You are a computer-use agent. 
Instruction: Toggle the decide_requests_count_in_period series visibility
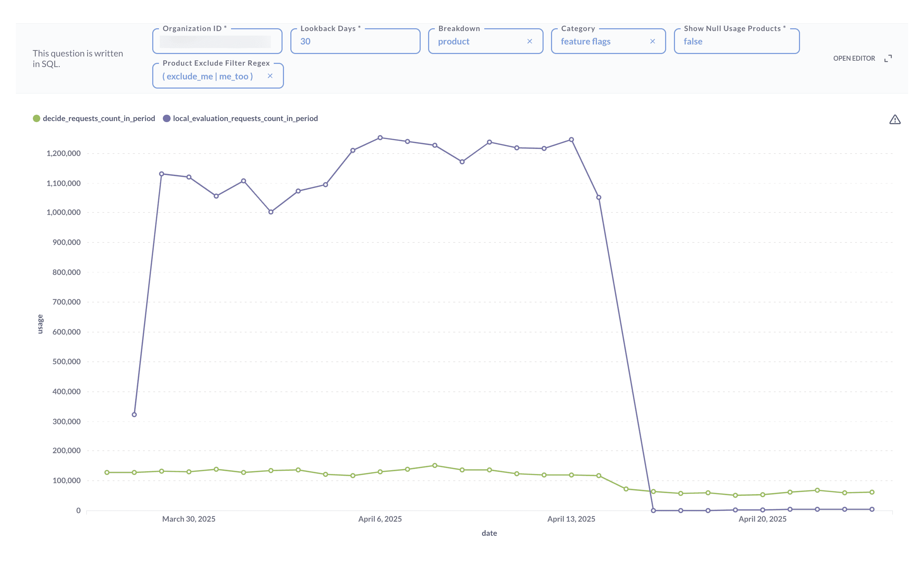(x=98, y=118)
